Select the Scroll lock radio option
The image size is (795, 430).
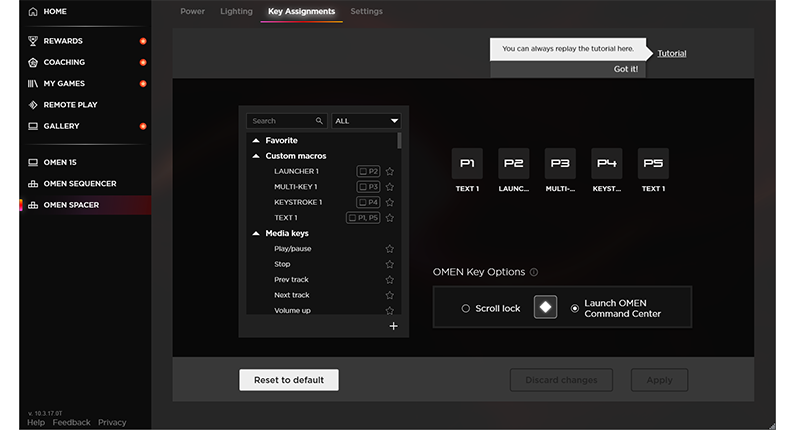point(465,308)
